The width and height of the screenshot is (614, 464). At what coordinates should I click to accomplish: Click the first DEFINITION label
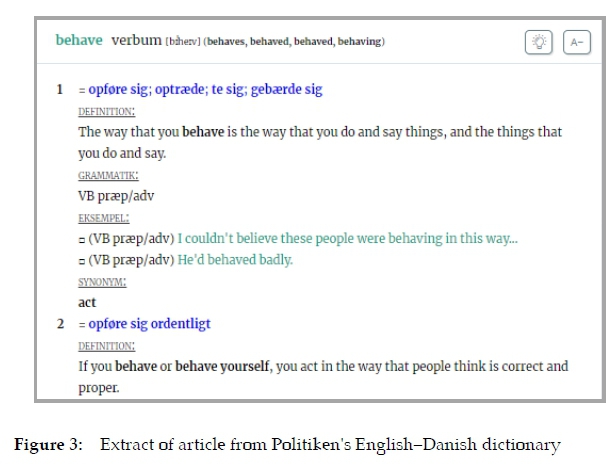(106, 111)
